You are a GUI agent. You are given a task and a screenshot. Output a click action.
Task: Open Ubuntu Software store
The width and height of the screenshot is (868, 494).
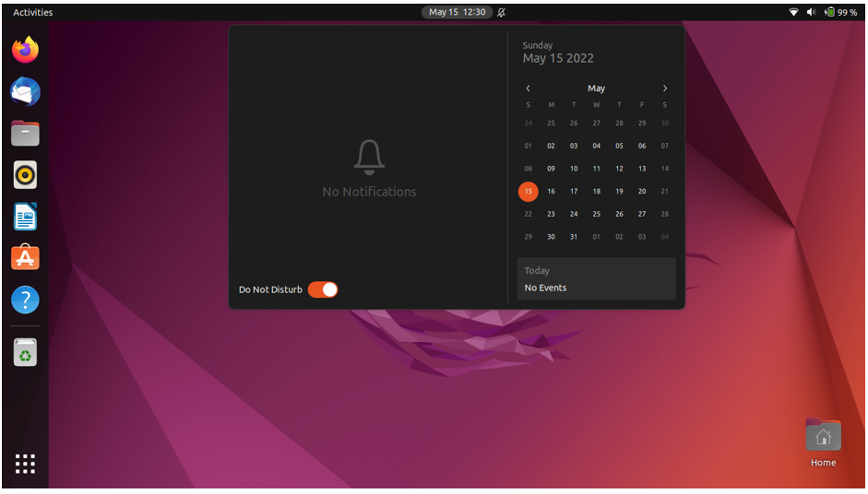point(26,257)
